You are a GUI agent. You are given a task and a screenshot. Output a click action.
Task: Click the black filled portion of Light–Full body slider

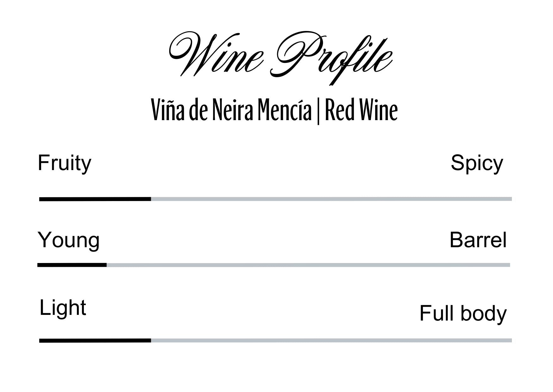(x=95, y=340)
